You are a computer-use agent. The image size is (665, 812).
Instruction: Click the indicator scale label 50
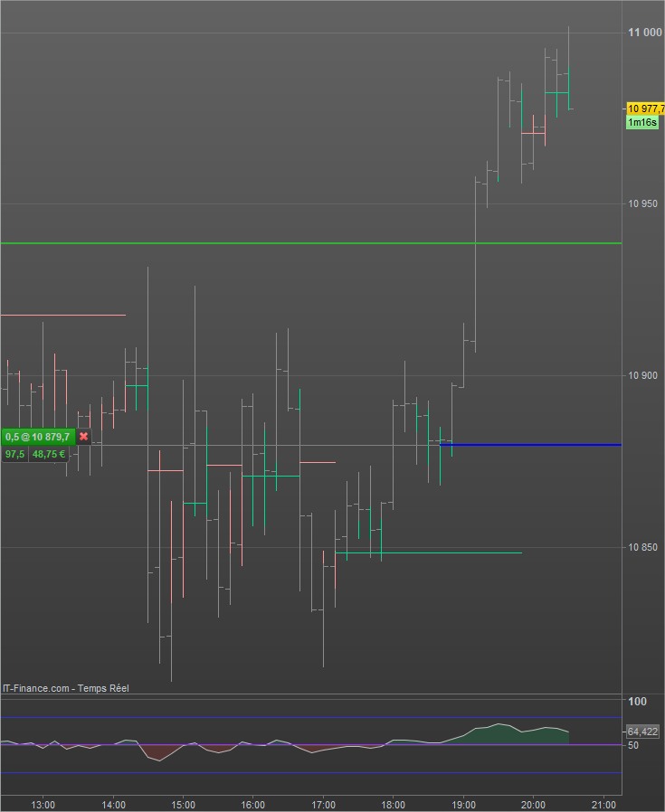(x=632, y=745)
